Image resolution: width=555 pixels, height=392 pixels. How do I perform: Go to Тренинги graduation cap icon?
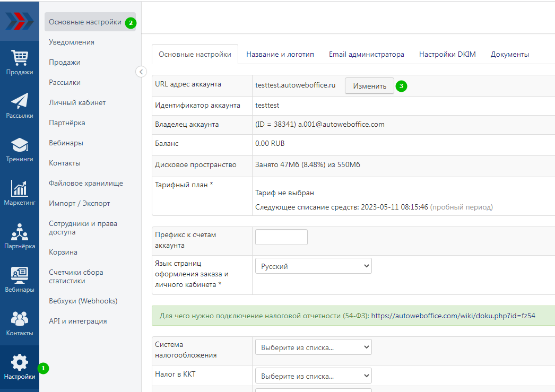[x=20, y=144]
